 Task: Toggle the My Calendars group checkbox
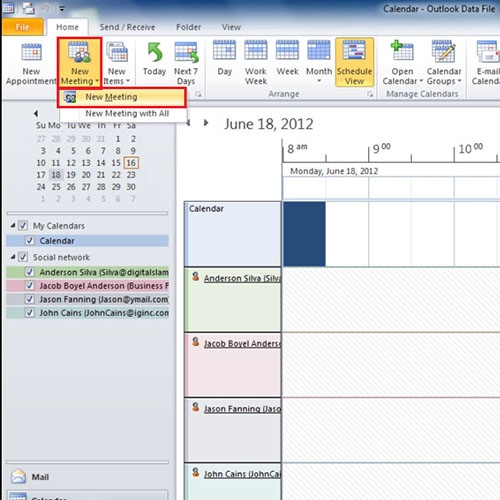[x=23, y=226]
